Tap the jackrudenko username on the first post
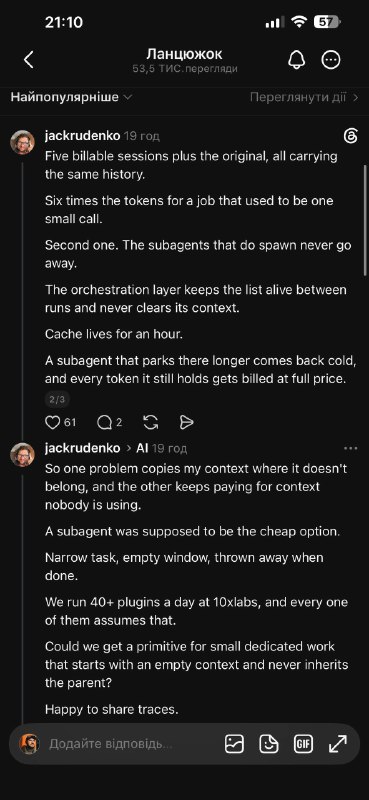This screenshot has height=800, width=369. point(83,136)
